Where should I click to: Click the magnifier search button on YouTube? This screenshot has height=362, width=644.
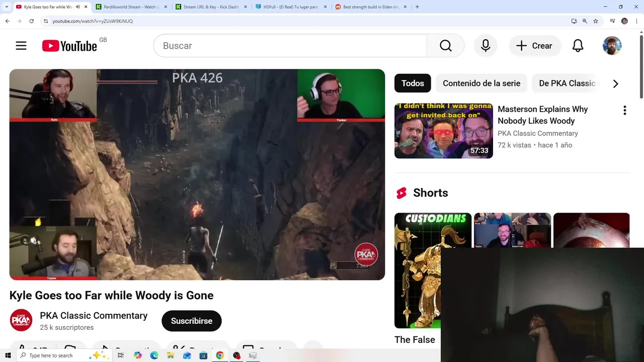[x=445, y=46]
